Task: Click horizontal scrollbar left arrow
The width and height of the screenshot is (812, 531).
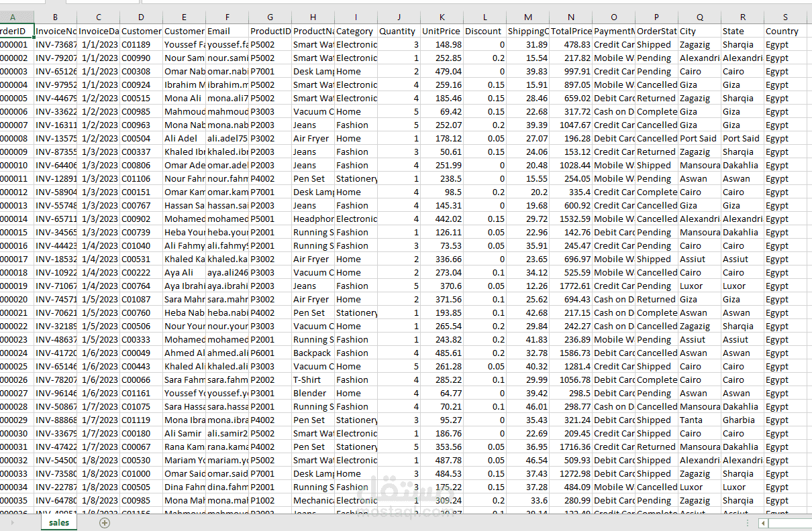Action: 763,523
